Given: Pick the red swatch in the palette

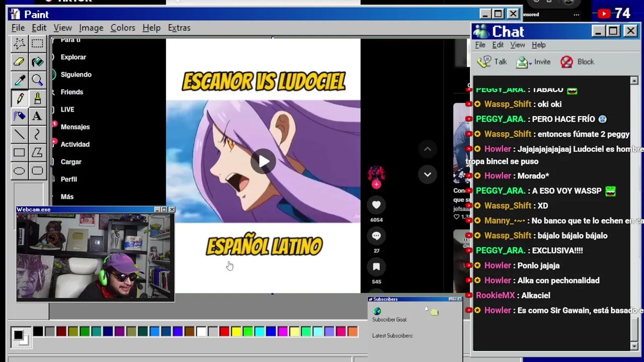Looking at the screenshot, I should [x=224, y=331].
